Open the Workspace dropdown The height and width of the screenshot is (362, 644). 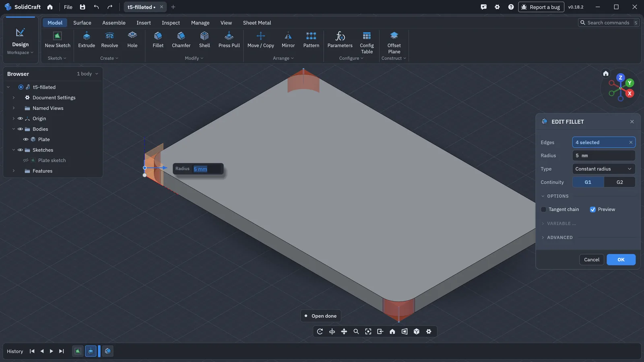pyautogui.click(x=20, y=53)
